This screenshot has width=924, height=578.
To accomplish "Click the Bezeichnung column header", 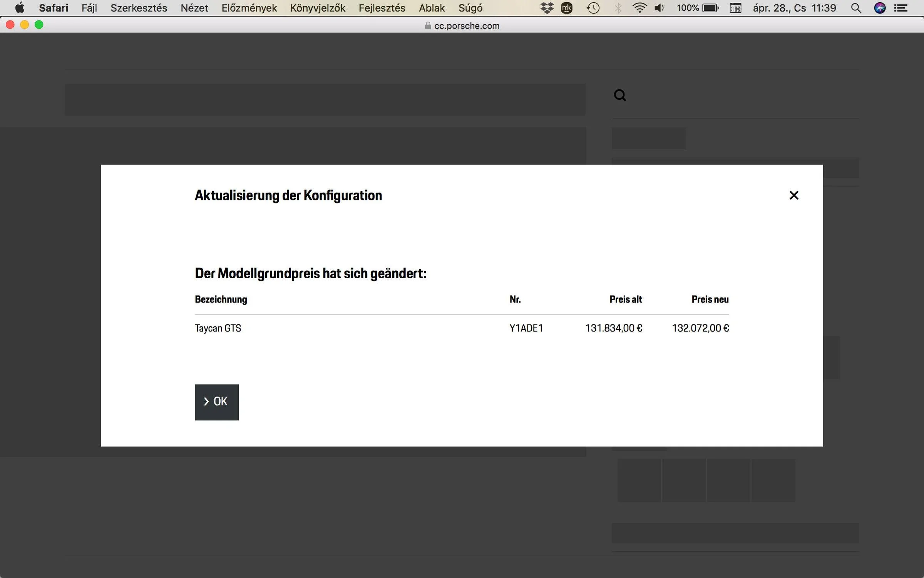I will click(221, 299).
